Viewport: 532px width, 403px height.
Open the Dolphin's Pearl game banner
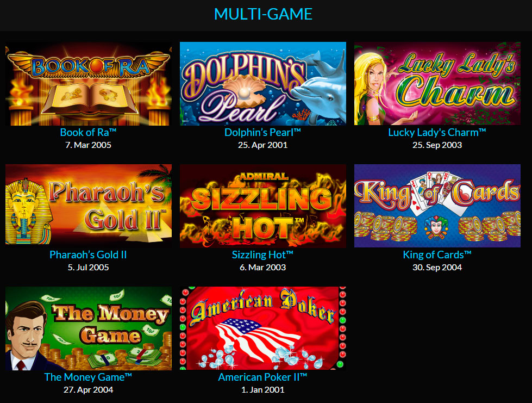(x=263, y=84)
